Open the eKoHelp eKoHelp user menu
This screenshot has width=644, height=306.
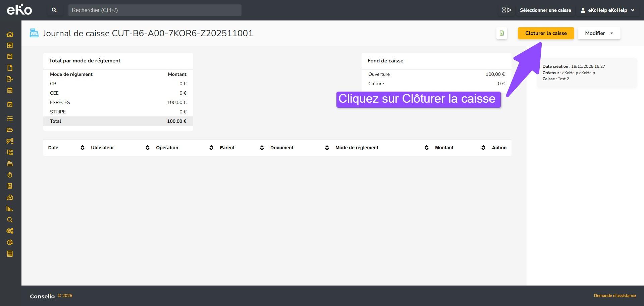[607, 10]
